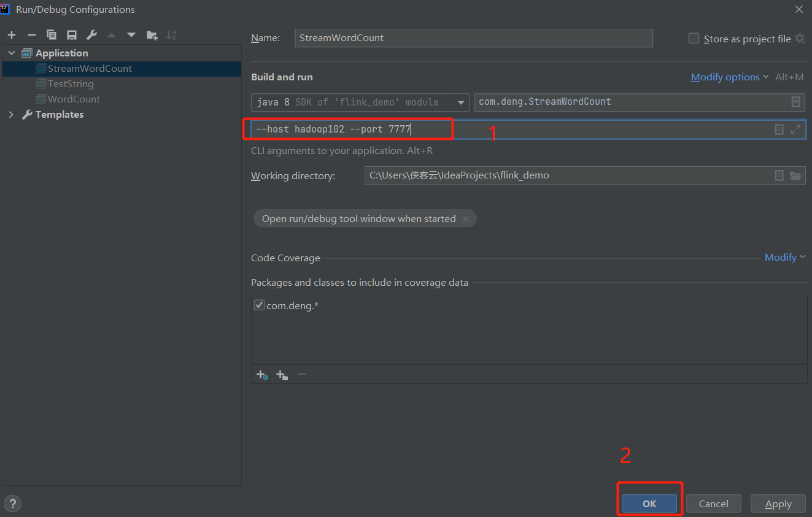Open edit templates wrench icon
This screenshot has height=517, width=812.
[x=91, y=35]
